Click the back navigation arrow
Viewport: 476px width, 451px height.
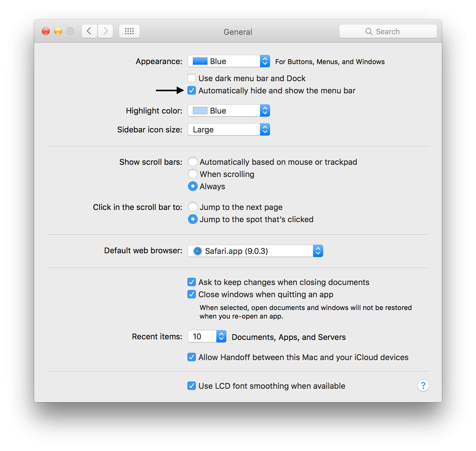click(89, 31)
